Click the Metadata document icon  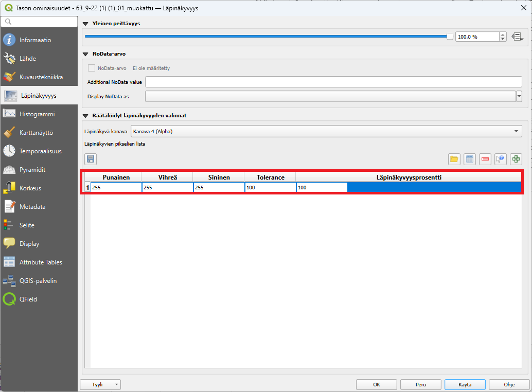click(x=9, y=206)
